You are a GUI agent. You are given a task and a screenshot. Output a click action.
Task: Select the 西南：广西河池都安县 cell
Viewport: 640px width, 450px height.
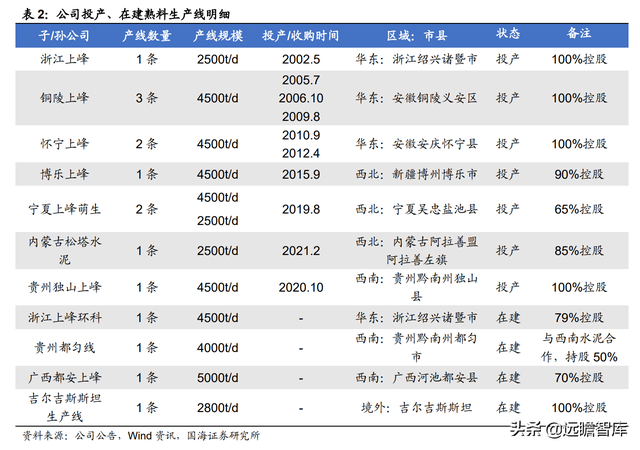pos(416,377)
